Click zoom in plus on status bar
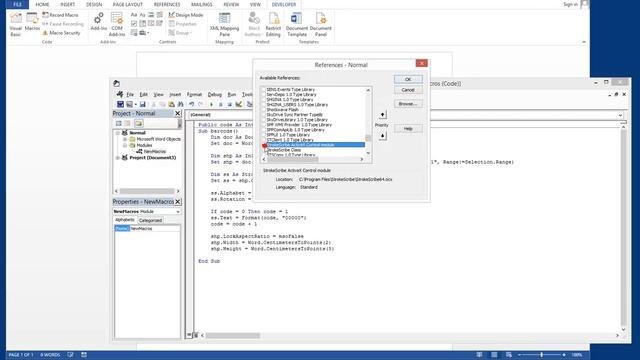 [x=564, y=355]
